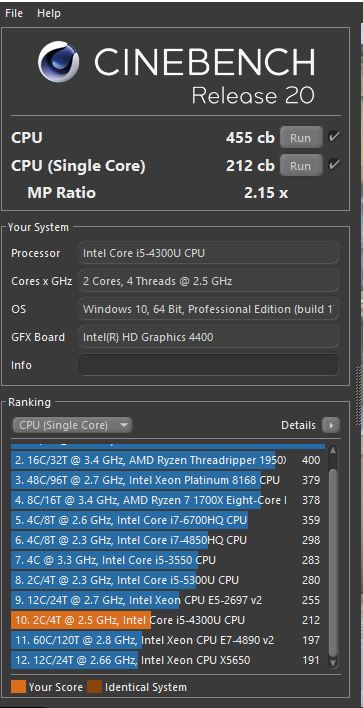Image resolution: width=363 pixels, height=708 pixels.
Task: Select the Xeon CPU X5650 ranking row
Action: point(167,660)
